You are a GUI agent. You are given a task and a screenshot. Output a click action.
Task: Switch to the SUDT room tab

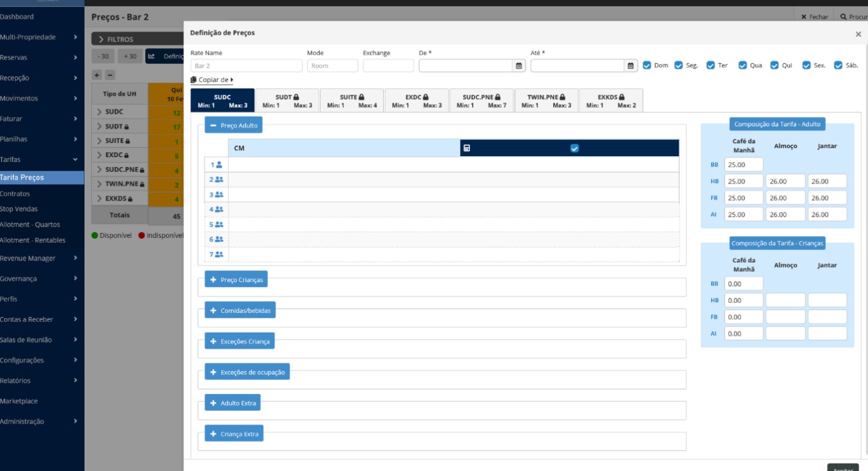(x=287, y=101)
